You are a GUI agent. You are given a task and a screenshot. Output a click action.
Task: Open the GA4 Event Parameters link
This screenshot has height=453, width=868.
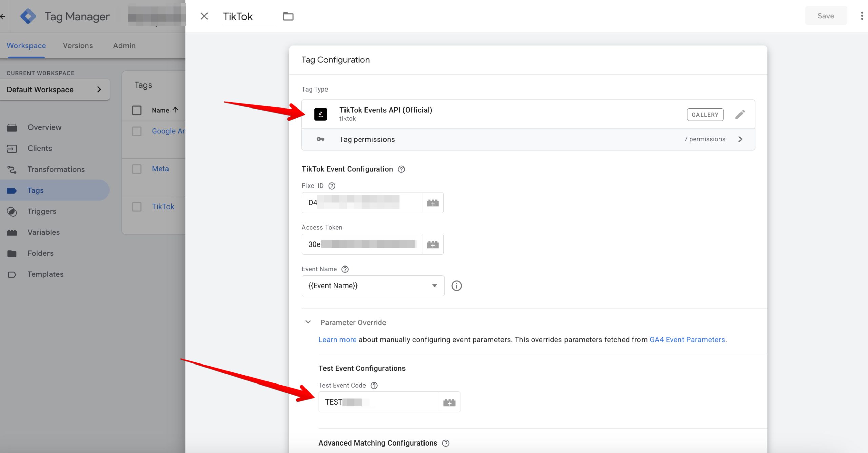(687, 339)
